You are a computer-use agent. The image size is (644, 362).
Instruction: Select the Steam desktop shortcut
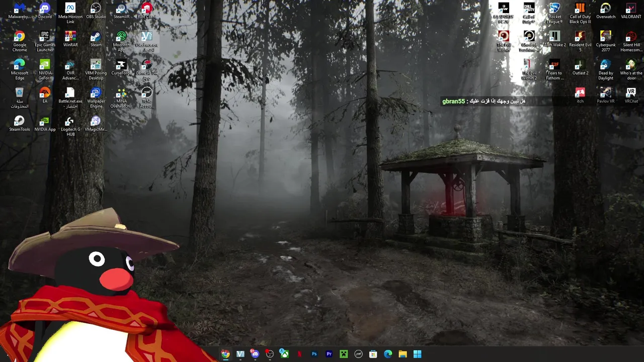point(96,39)
